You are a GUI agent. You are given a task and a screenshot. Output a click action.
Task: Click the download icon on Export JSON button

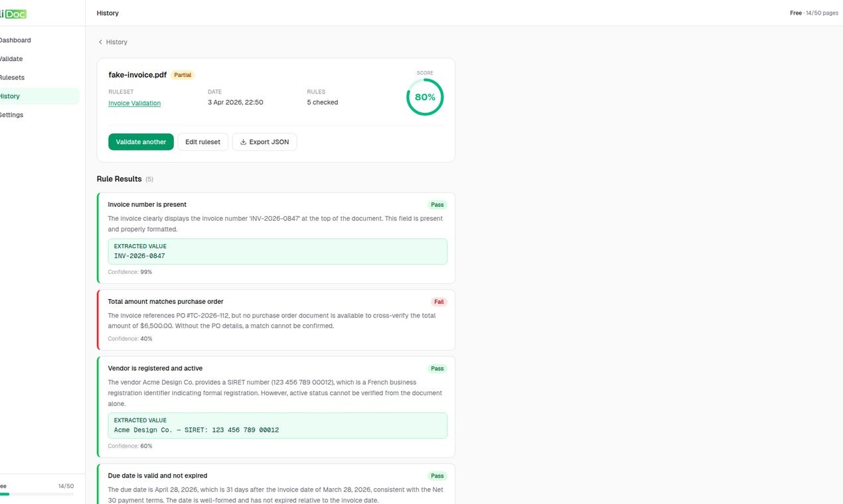click(x=242, y=141)
